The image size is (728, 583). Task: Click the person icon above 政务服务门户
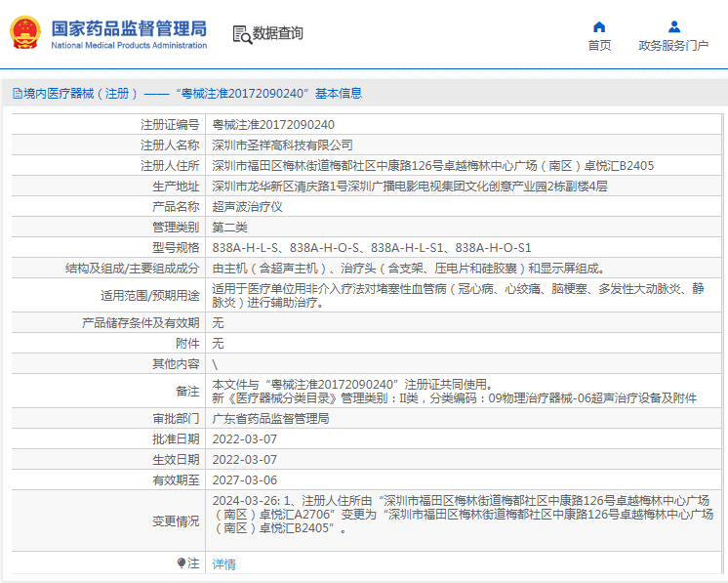click(673, 26)
